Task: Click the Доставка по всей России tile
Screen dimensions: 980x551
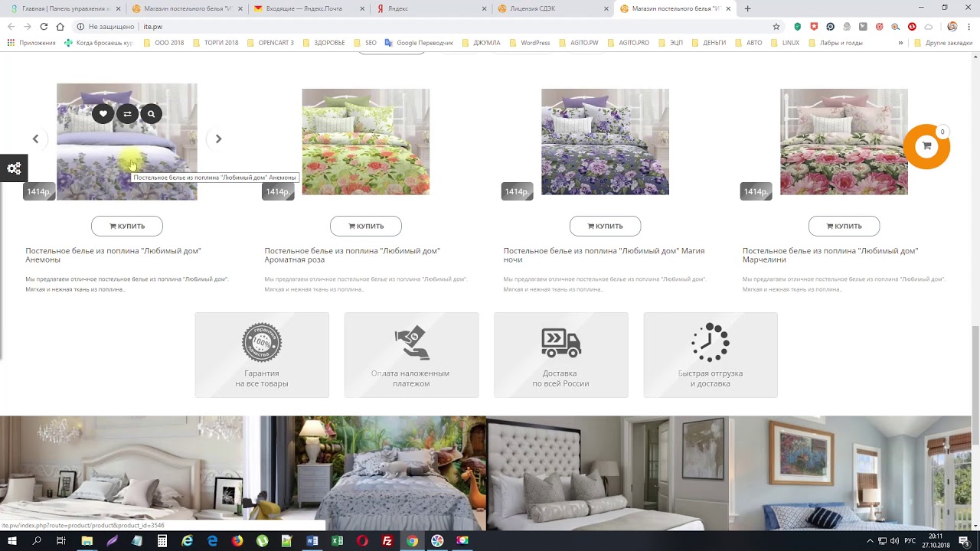Action: [560, 355]
